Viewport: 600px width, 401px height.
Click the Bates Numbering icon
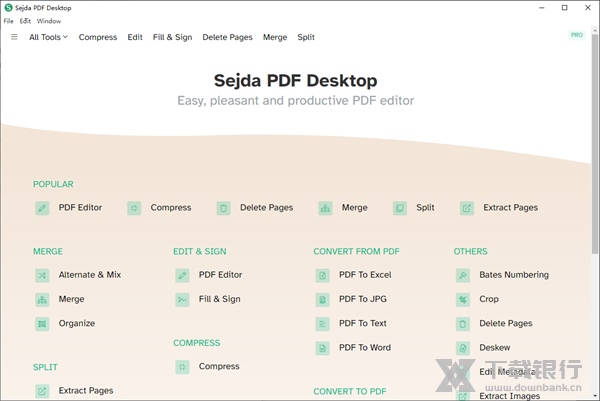[x=463, y=275]
